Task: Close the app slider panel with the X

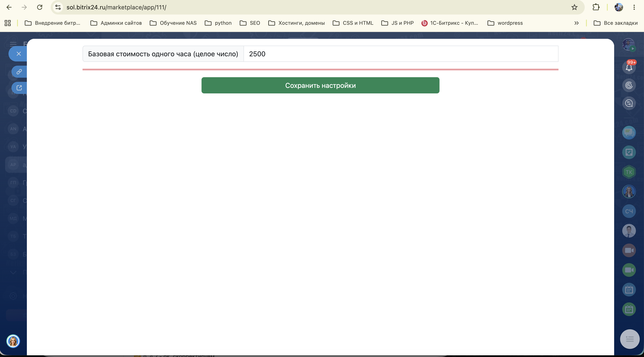Action: click(19, 54)
